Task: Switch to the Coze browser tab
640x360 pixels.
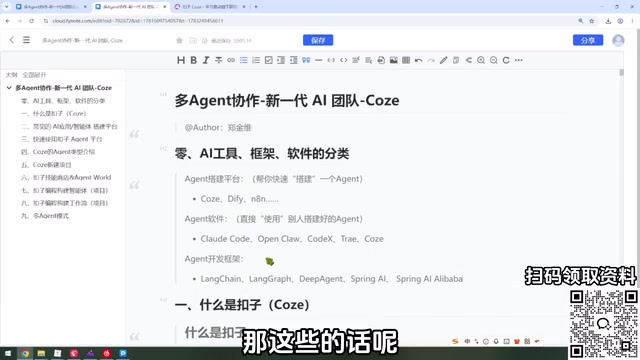Action: 209,7
